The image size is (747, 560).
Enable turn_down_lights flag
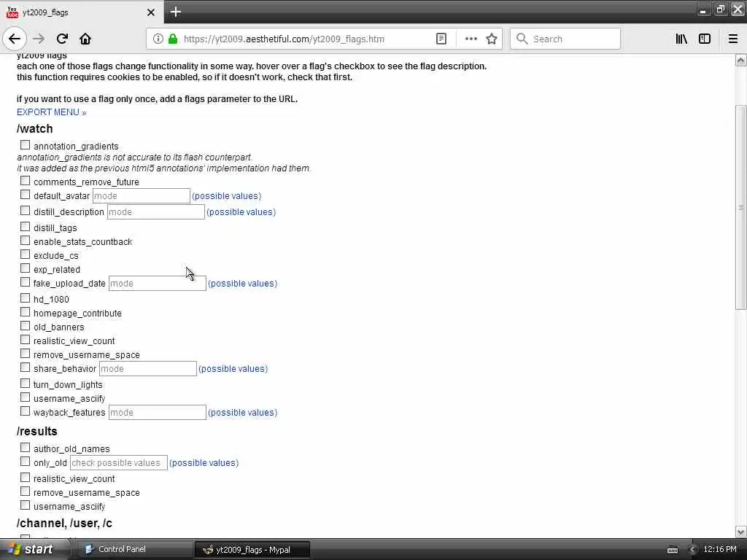pyautogui.click(x=26, y=384)
